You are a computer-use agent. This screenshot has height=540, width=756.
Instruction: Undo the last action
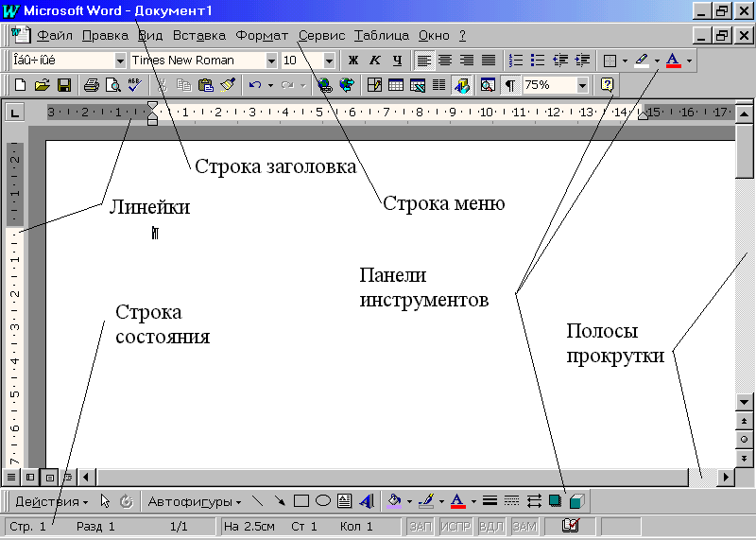pos(255,85)
